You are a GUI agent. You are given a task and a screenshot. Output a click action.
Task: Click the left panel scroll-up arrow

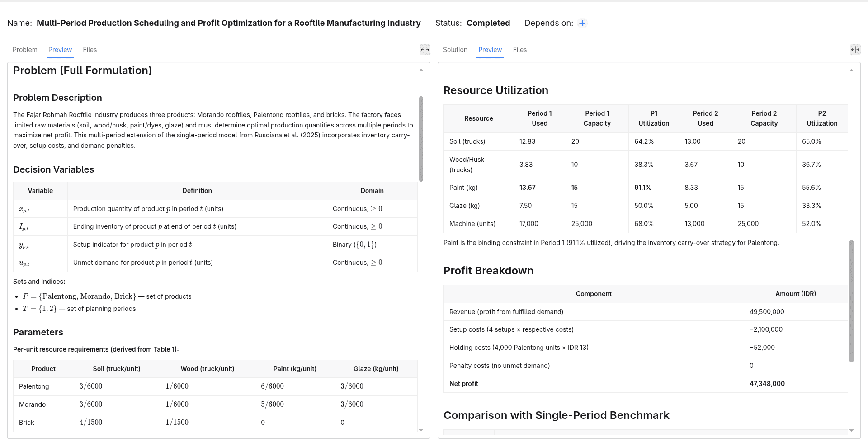coord(421,70)
